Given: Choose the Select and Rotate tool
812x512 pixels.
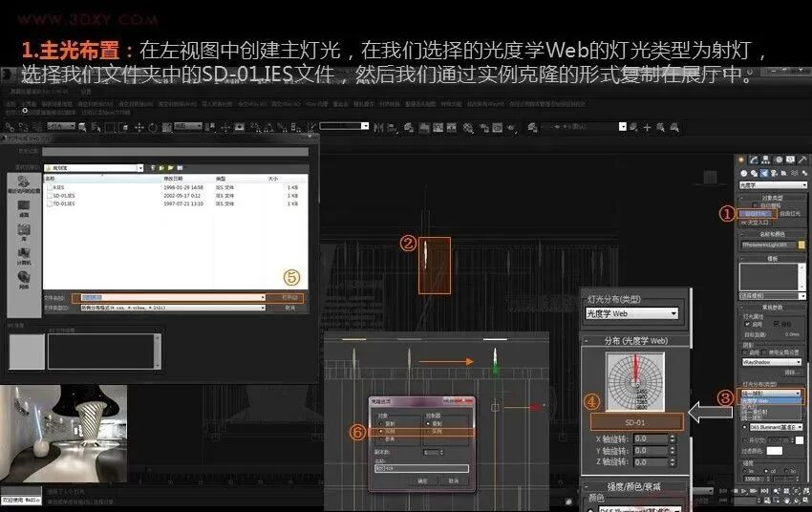Looking at the screenshot, I should click(x=153, y=127).
